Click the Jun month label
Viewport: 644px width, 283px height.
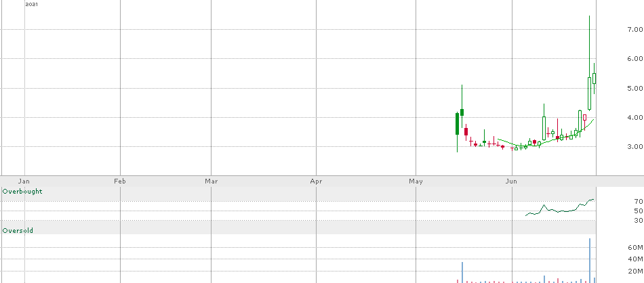point(511,181)
